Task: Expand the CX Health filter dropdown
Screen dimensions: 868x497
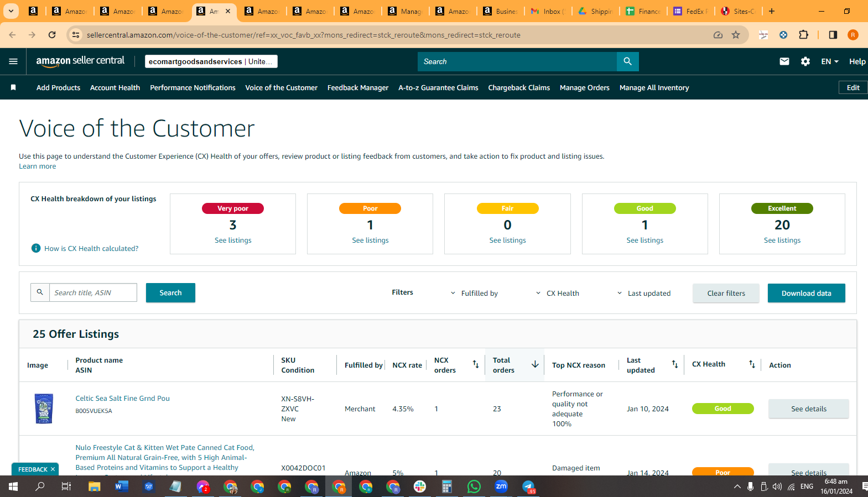Action: [x=557, y=293]
